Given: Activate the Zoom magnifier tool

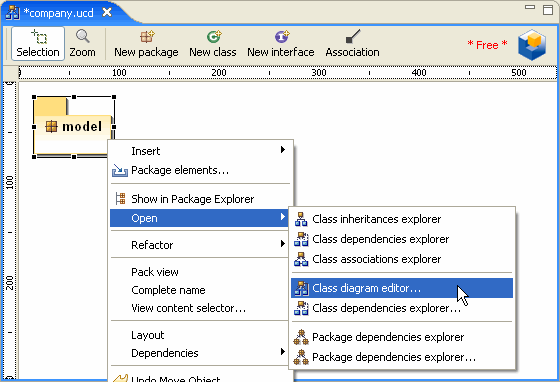Looking at the screenshot, I should (82, 44).
